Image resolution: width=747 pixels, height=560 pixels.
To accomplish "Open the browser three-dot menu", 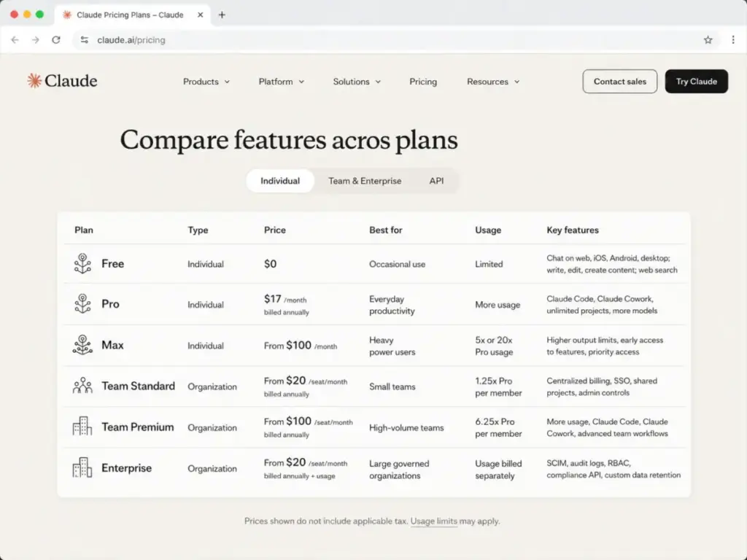I will (733, 40).
